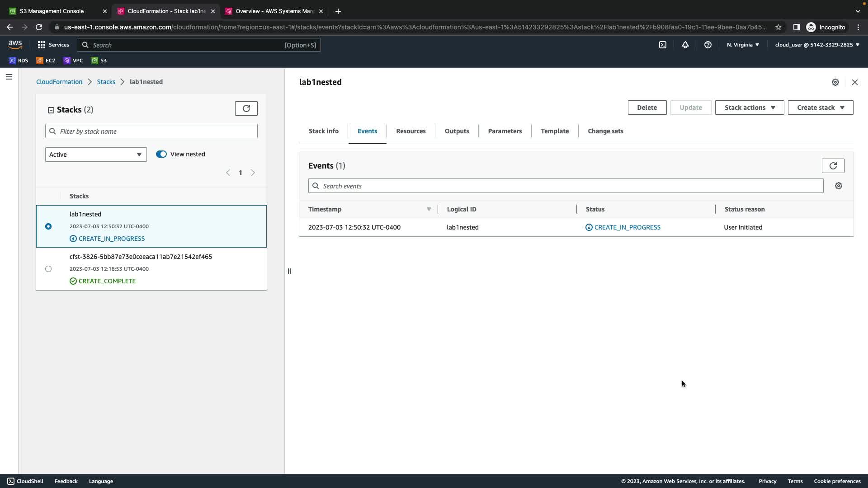Open the side navigation hamburger menu

(x=9, y=77)
